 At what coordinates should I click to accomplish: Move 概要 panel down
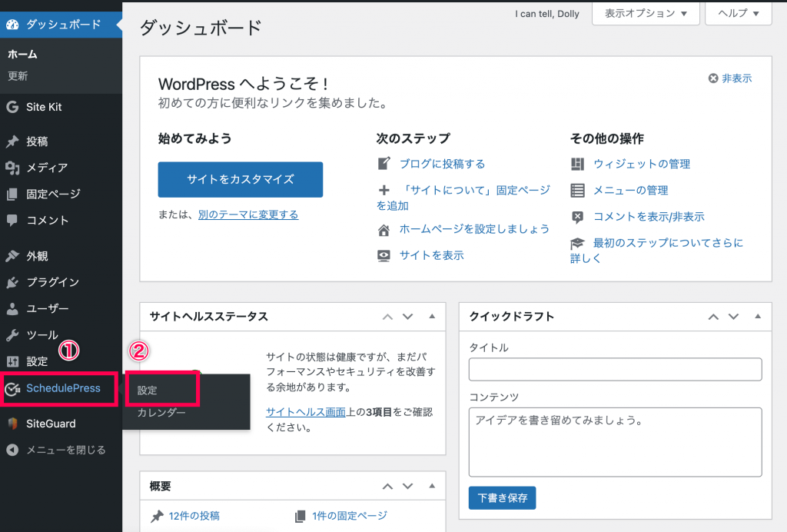pos(407,487)
